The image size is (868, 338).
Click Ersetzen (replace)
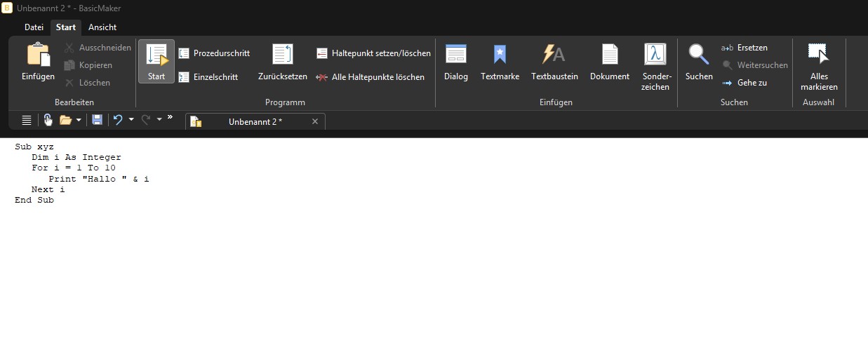coord(745,48)
